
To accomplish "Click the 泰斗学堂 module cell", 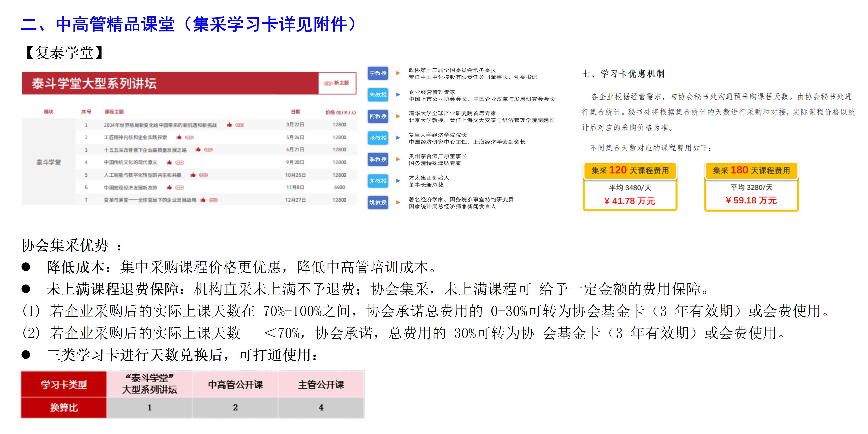I will pos(49,162).
